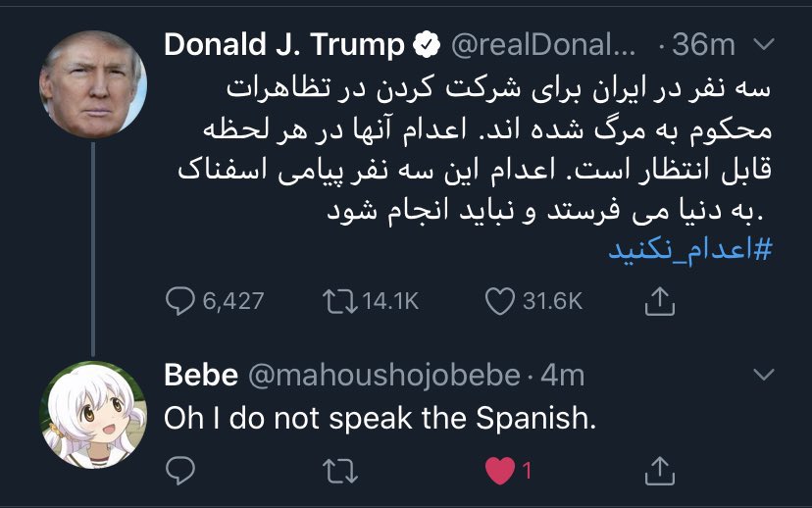
Task: Reply to Bebe's tweet
Action: click(x=180, y=470)
